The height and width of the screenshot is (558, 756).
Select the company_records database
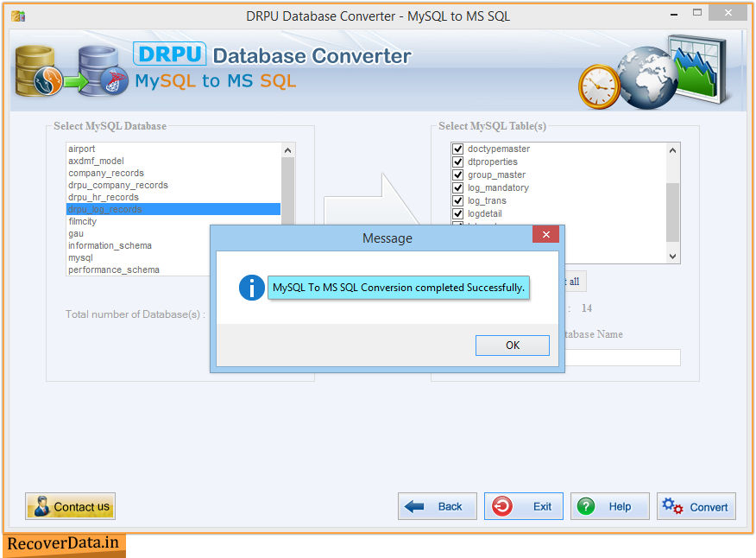pyautogui.click(x=173, y=173)
